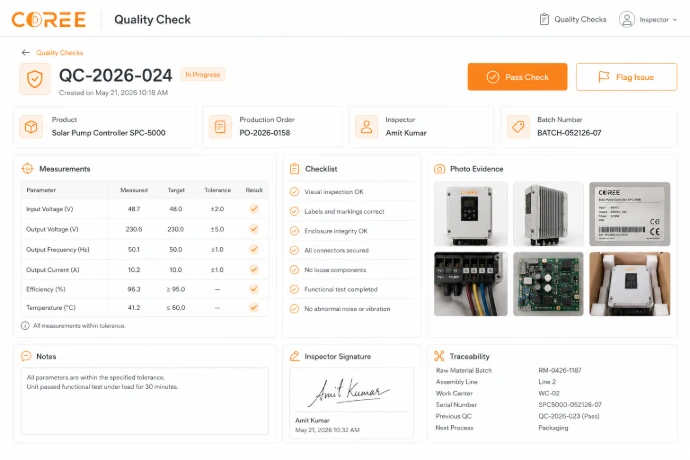Click the shield icon next to QC-2026-024
The width and height of the screenshot is (690, 460).
click(35, 79)
